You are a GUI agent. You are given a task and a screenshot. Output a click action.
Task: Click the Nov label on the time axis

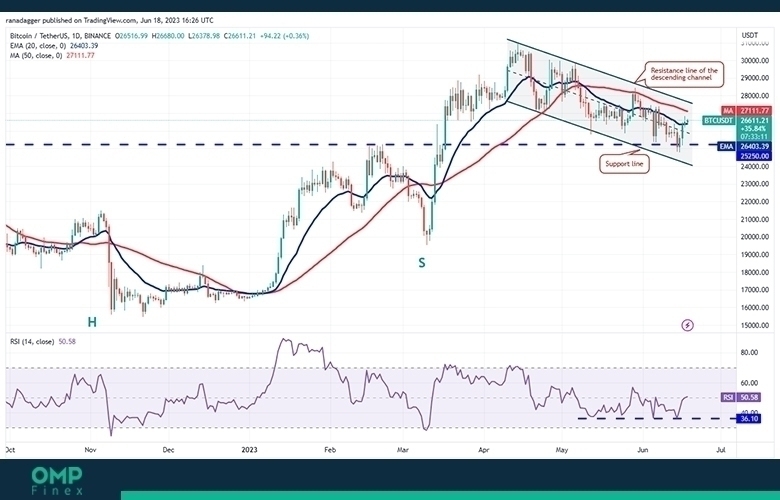click(x=90, y=450)
